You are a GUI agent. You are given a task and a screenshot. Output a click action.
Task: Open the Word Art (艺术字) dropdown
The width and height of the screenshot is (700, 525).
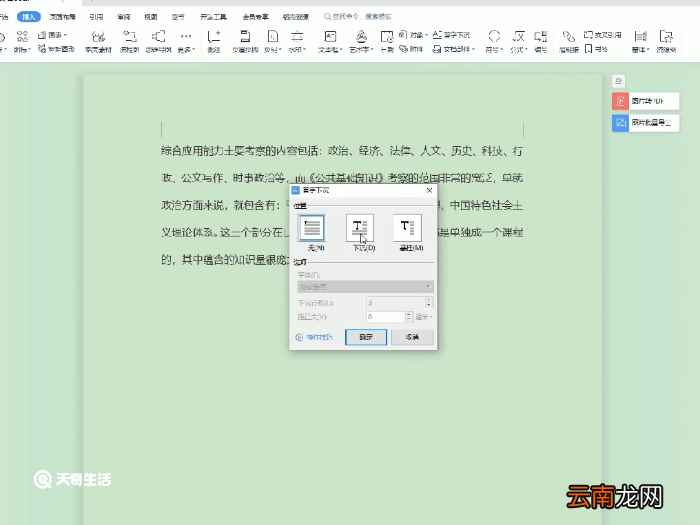coord(361,41)
